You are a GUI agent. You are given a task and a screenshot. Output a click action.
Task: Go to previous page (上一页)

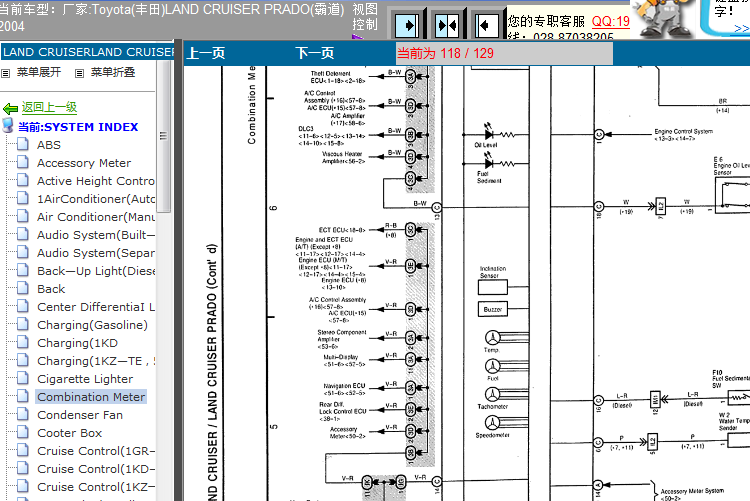coord(206,53)
